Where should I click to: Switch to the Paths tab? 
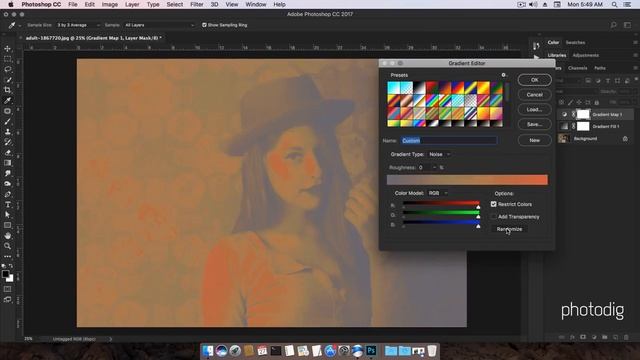600,68
